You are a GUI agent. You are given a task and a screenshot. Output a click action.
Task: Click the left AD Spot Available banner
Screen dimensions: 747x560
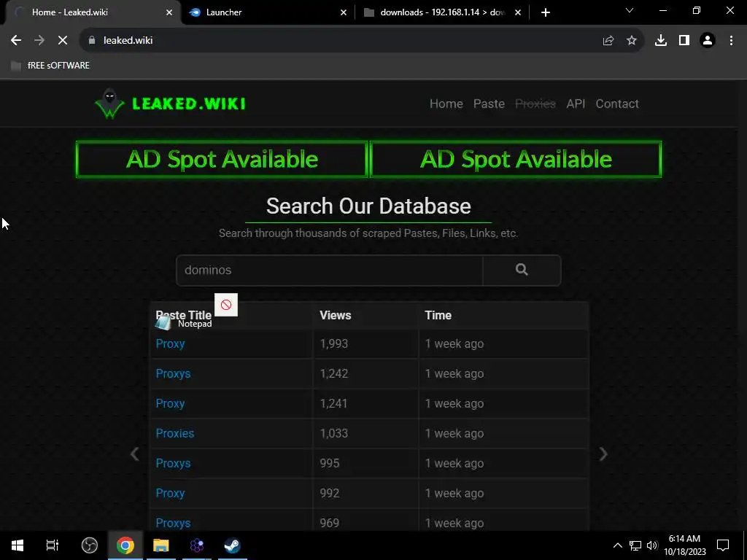(222, 159)
